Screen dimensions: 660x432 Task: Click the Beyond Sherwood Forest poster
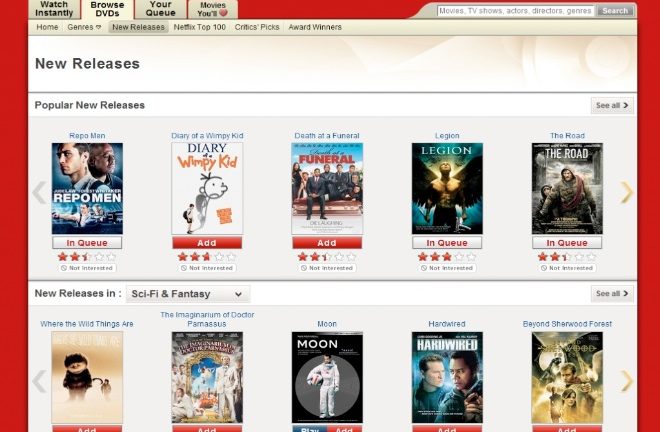tap(567, 377)
